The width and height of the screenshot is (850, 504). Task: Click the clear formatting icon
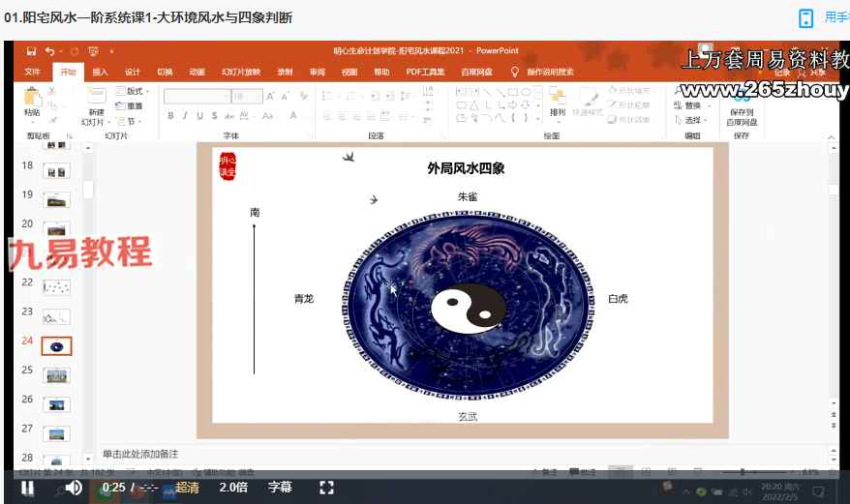point(304,97)
